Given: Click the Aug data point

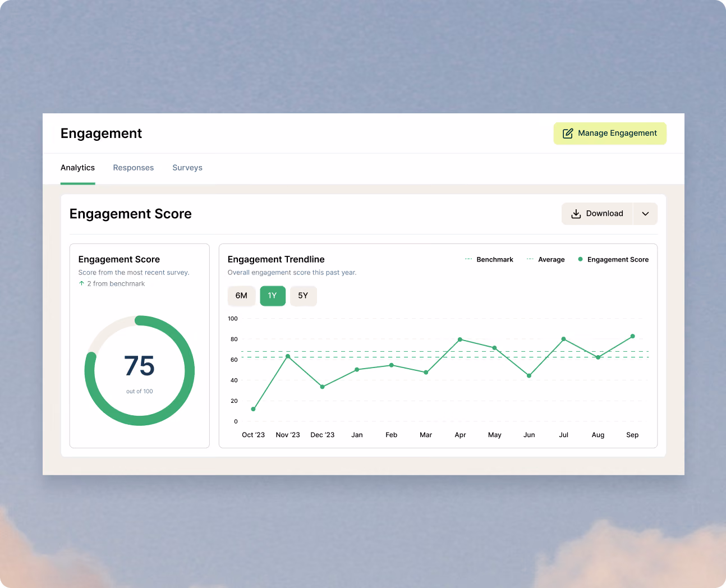Looking at the screenshot, I should [x=598, y=357].
